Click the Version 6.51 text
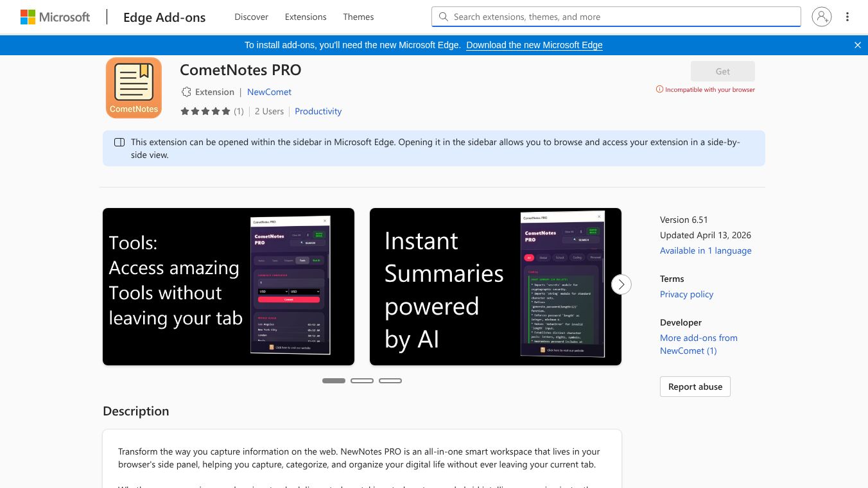The width and height of the screenshot is (868, 488). [x=684, y=220]
